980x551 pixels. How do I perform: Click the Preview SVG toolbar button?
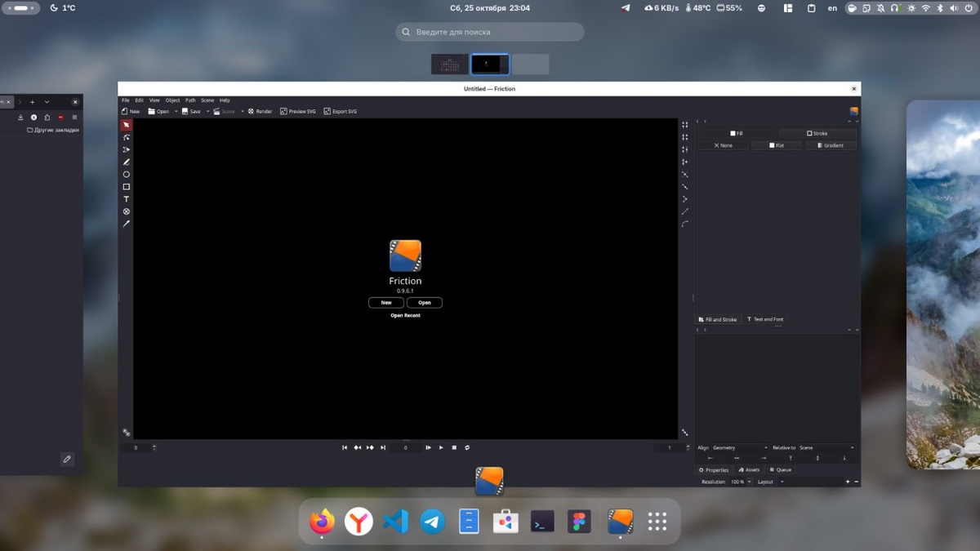point(297,111)
